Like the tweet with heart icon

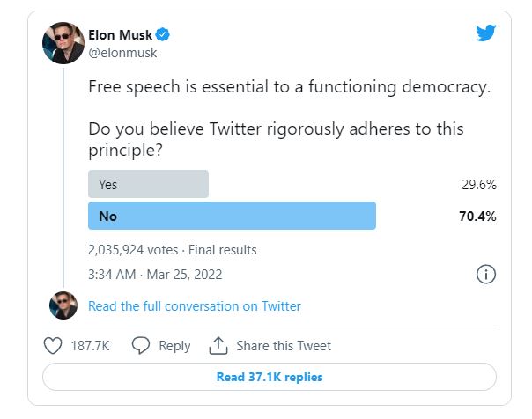pyautogui.click(x=53, y=346)
